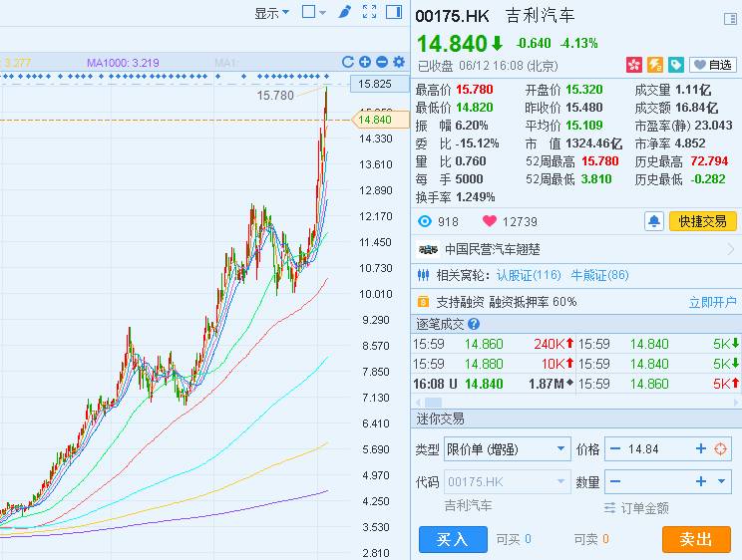Open the 显示 dropdown menu
Screen dimensions: 742x560
pos(271,13)
